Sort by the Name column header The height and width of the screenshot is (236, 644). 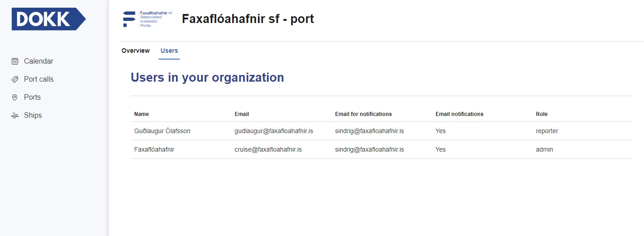click(141, 114)
